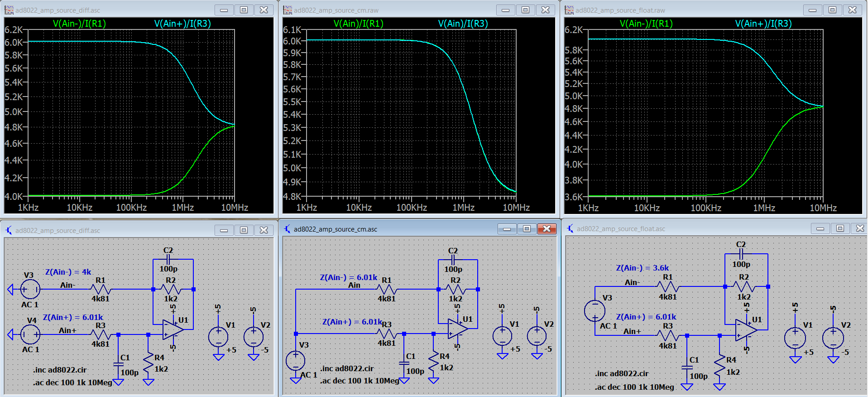The width and height of the screenshot is (868, 397).
Task: Select resistor R3 4k81 in cm schematic
Action: coord(387,334)
